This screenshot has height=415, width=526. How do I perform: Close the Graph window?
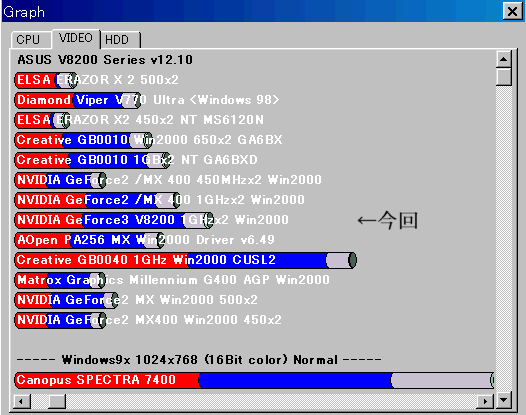pyautogui.click(x=512, y=12)
